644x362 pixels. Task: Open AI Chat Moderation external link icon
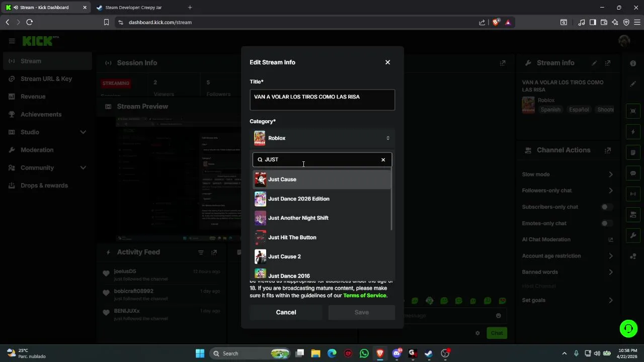[x=611, y=240]
